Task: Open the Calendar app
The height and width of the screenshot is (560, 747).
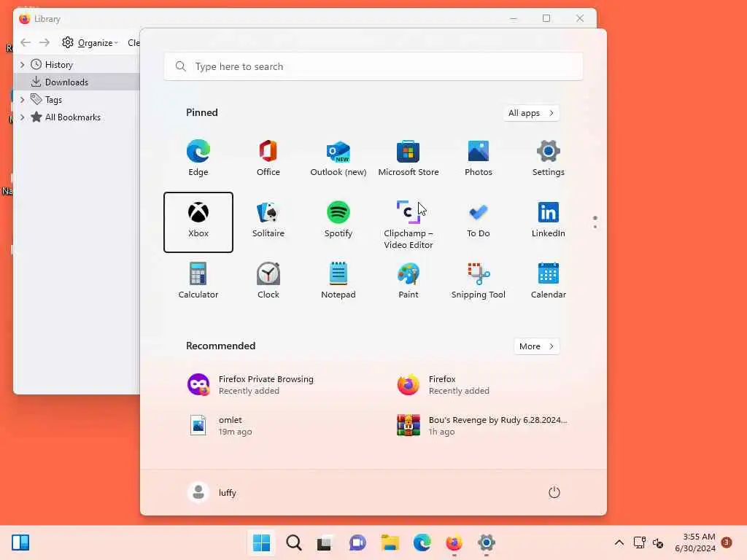Action: (549, 281)
